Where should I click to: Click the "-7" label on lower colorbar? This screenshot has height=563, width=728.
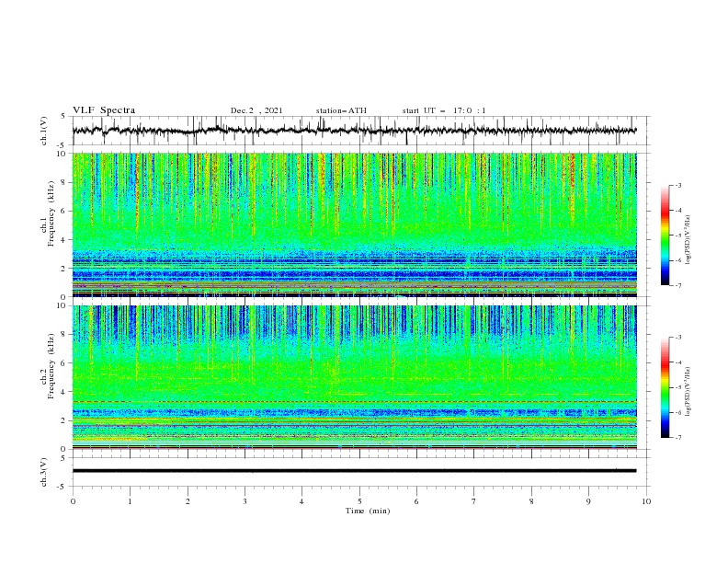(677, 437)
